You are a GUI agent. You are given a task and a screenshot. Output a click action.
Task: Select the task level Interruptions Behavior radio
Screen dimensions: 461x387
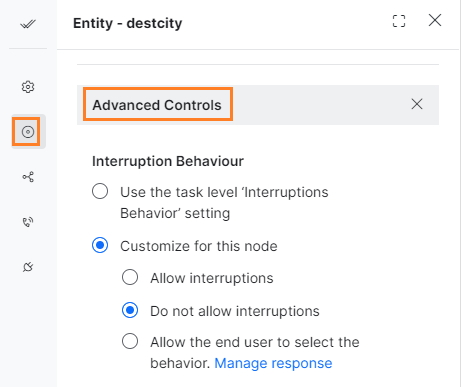click(100, 191)
